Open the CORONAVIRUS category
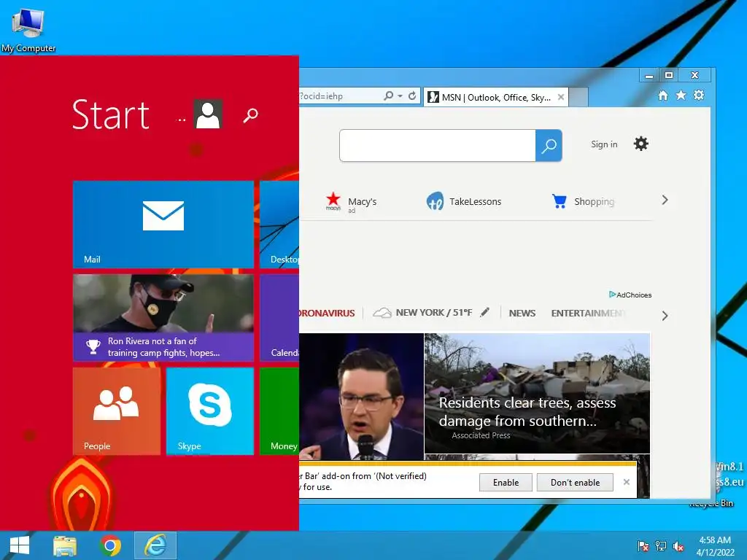Screen dimensions: 747x560 pos(327,314)
